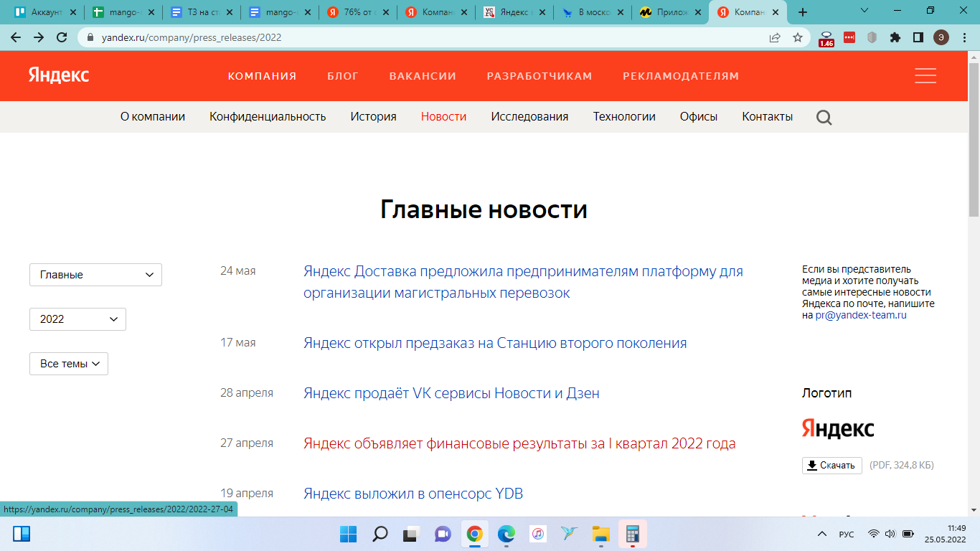The image size is (980, 551).
Task: Click the search magnifier icon in submenu
Action: (824, 117)
